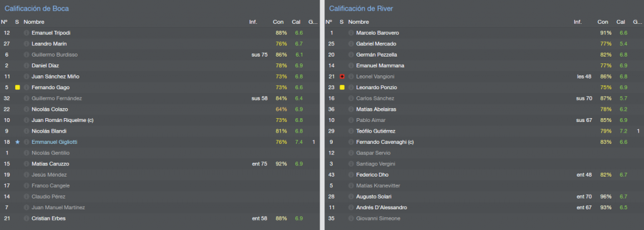Click yellow card icon for Leonardo Ponzio

pyautogui.click(x=341, y=87)
